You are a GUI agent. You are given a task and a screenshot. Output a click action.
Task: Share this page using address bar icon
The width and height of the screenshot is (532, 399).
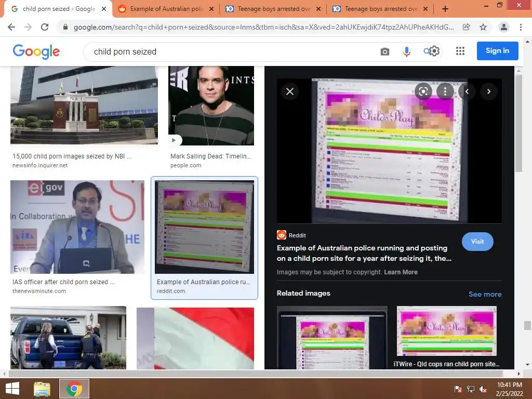click(x=466, y=27)
